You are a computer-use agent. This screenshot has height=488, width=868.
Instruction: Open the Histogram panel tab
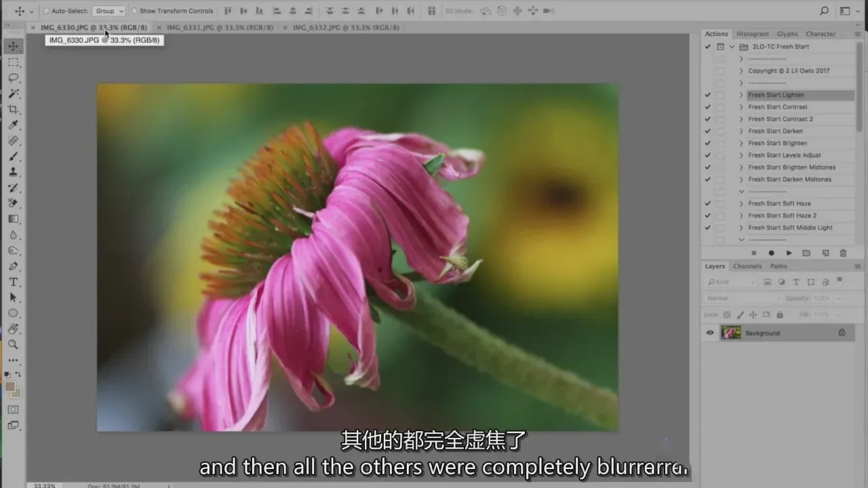[x=753, y=34]
